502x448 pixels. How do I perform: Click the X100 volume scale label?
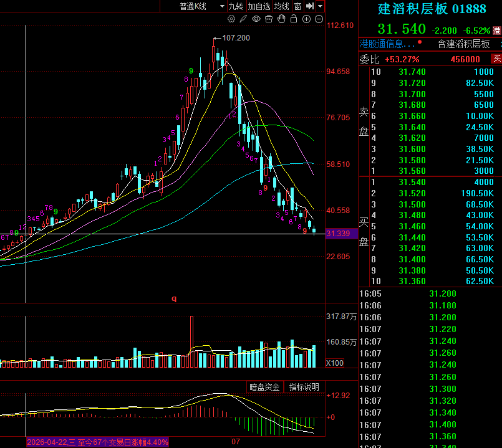point(334,363)
